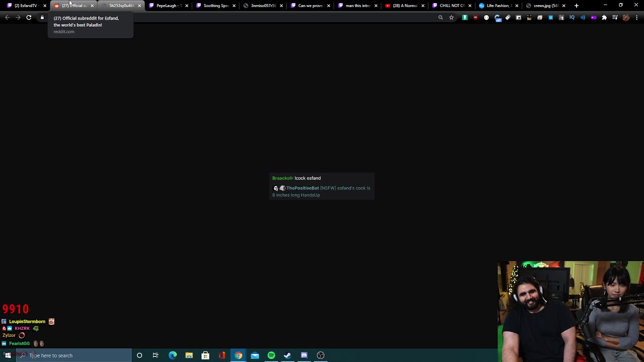Screen dimensions: 644x362
Task: Click FearistGG in the viewer list
Action: [x=19, y=343]
